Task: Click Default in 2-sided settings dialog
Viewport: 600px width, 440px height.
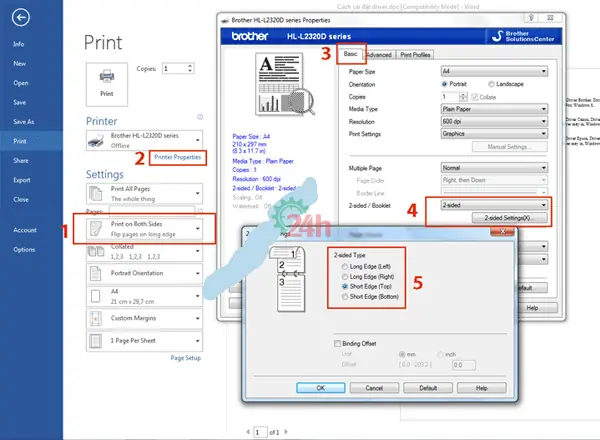Action: (428, 388)
